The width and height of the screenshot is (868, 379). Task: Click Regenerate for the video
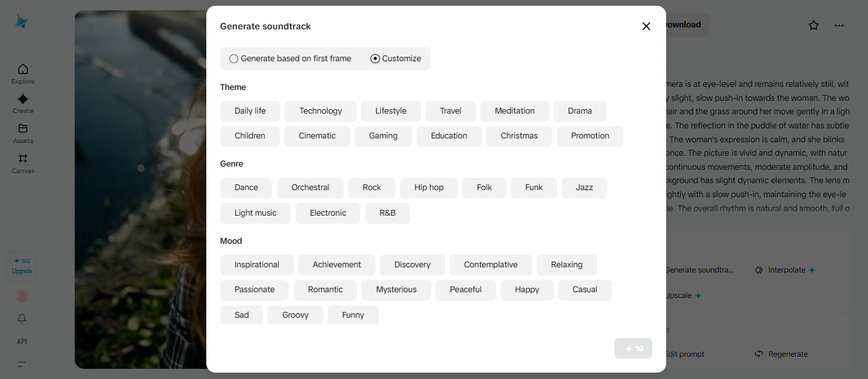(782, 354)
